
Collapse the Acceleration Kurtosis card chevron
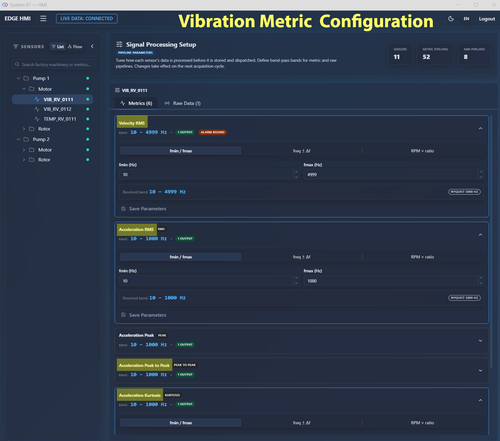[480, 400]
